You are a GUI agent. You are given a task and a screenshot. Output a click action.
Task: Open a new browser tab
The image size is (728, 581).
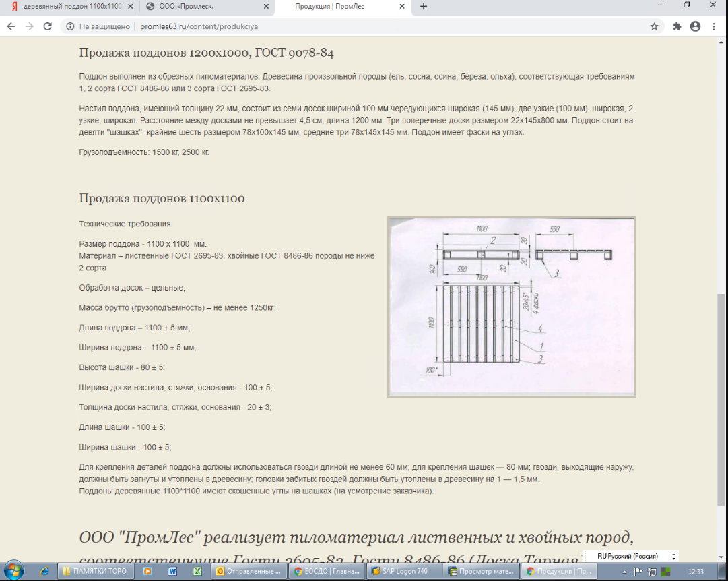tap(424, 7)
